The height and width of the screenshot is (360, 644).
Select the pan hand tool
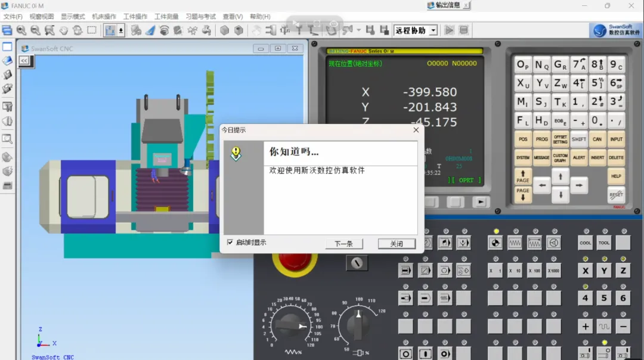pyautogui.click(x=64, y=30)
